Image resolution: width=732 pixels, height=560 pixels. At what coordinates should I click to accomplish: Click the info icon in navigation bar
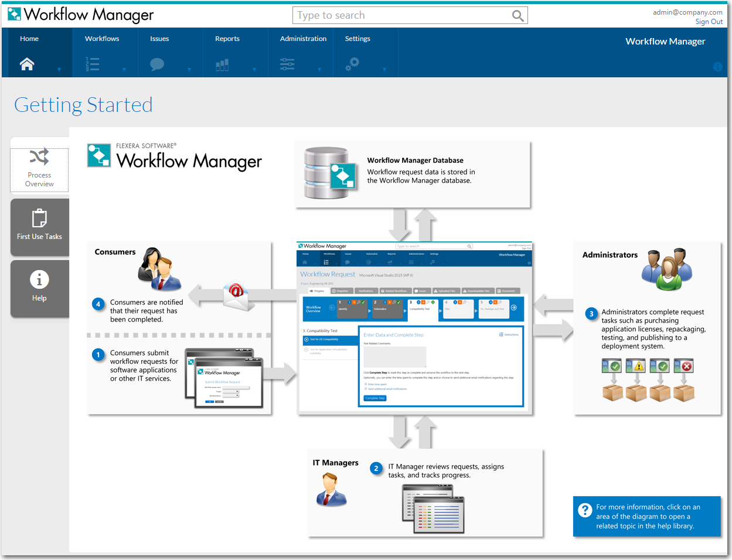tap(717, 67)
